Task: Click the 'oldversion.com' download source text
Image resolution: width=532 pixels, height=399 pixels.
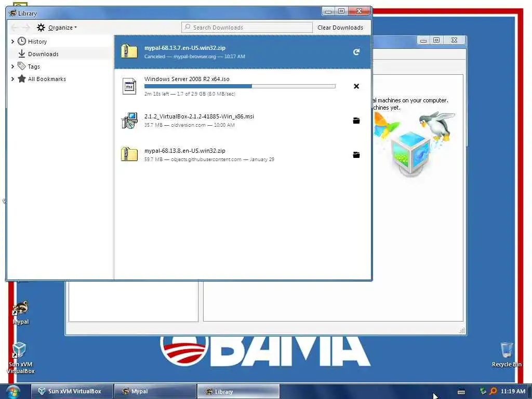Action: [x=188, y=125]
